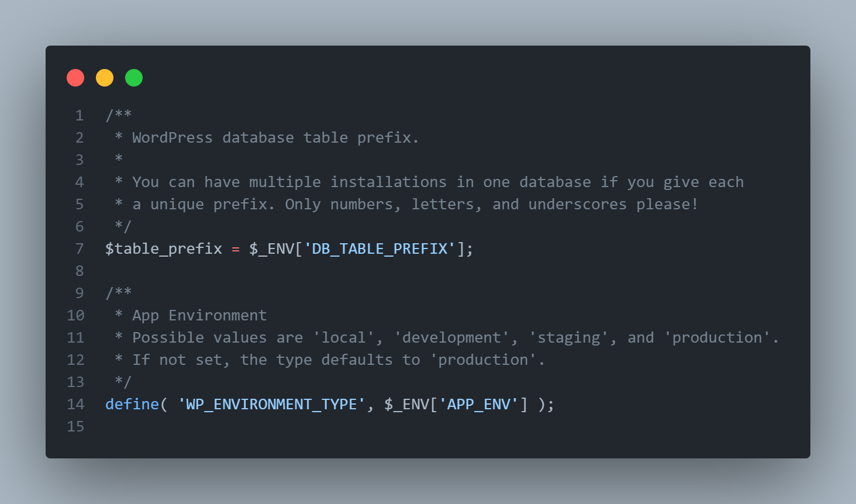Click the $table_prefix variable
856x504 pixels.
[x=164, y=249]
